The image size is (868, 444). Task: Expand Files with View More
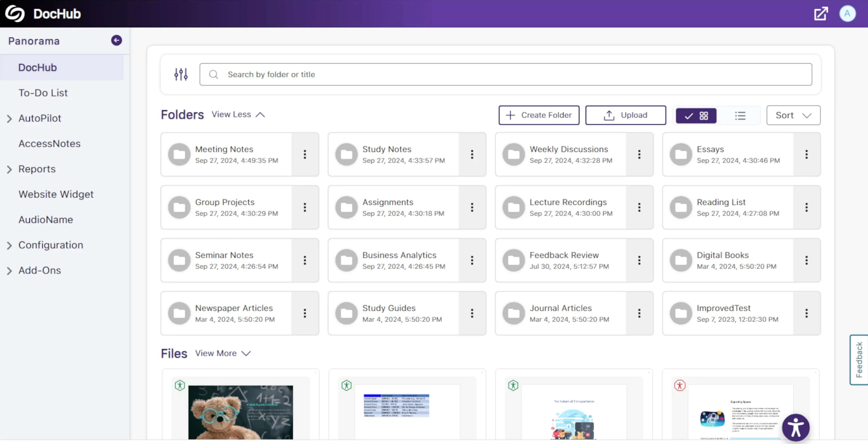coord(223,353)
